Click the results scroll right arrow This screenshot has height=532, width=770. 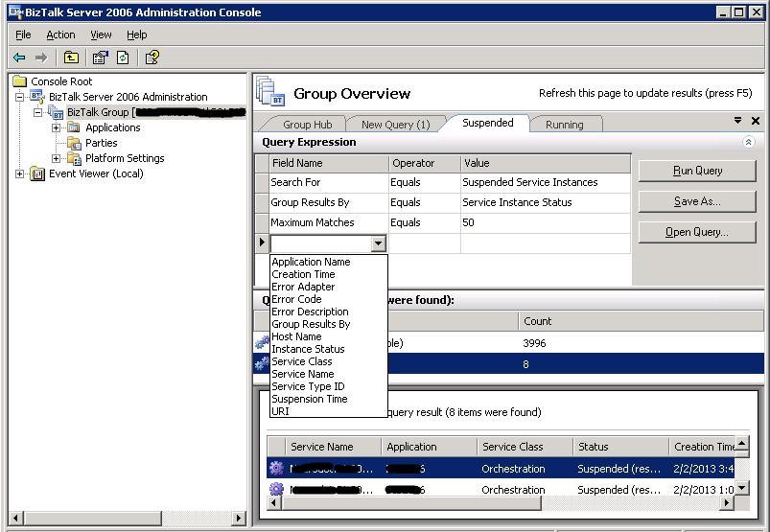pos(727,503)
